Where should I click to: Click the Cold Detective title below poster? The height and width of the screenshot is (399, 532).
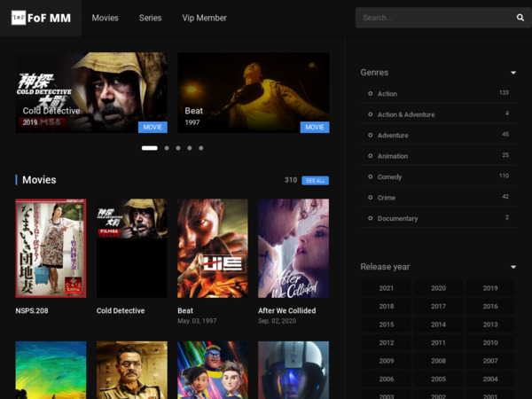point(121,311)
